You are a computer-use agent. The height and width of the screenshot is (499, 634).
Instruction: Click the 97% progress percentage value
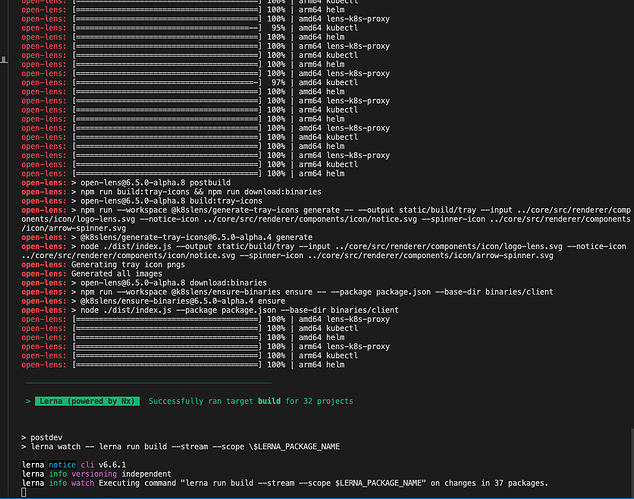pyautogui.click(x=278, y=82)
